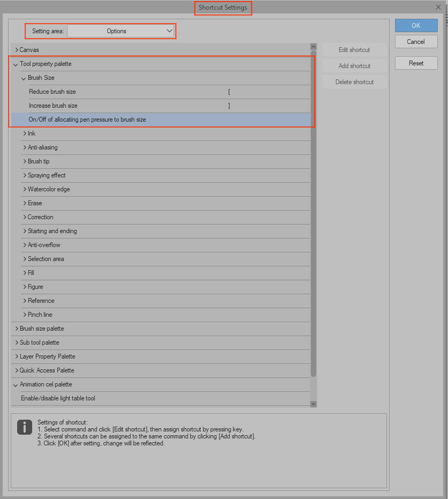
Task: Select the Enable/disable light table tool entry
Action: (x=107, y=398)
